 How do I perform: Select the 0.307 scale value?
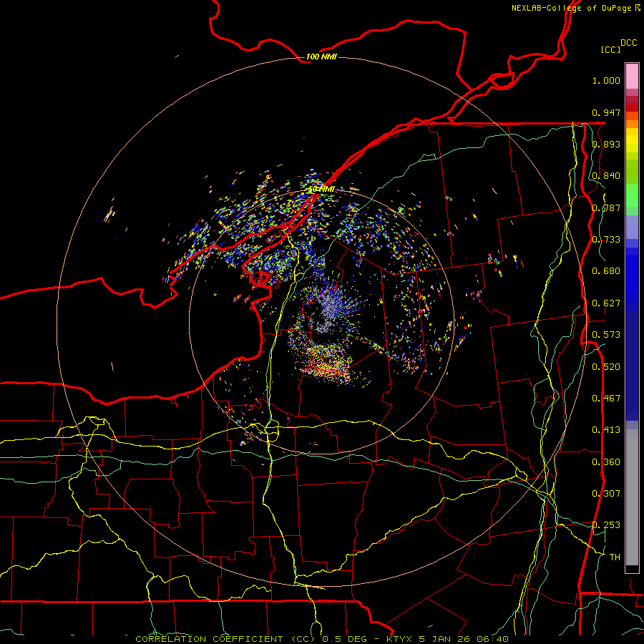coord(606,494)
